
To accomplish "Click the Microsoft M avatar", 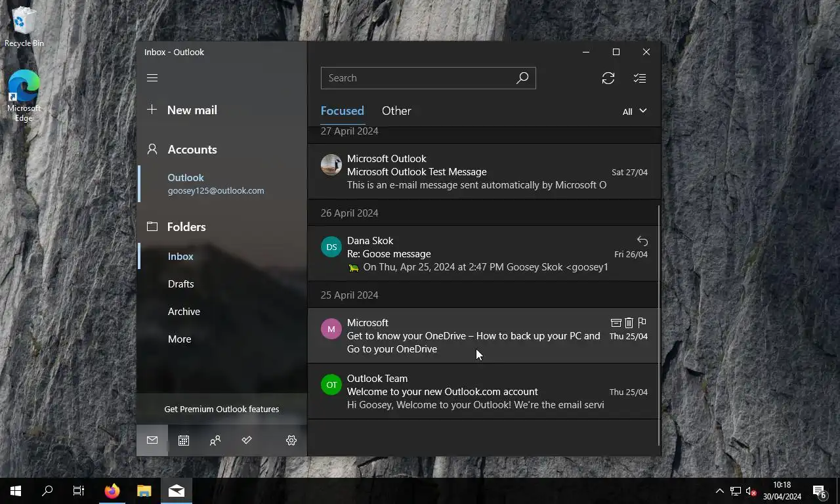I will (x=331, y=329).
